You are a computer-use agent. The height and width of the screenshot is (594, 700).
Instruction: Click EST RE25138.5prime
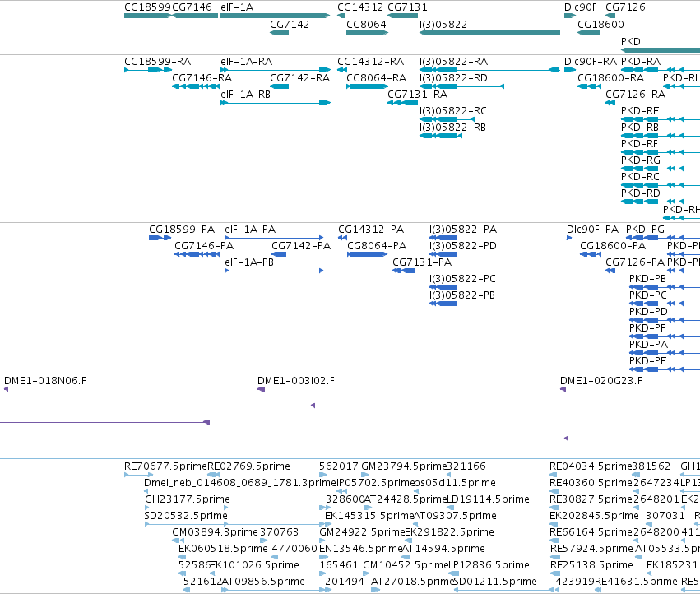[x=591, y=565]
